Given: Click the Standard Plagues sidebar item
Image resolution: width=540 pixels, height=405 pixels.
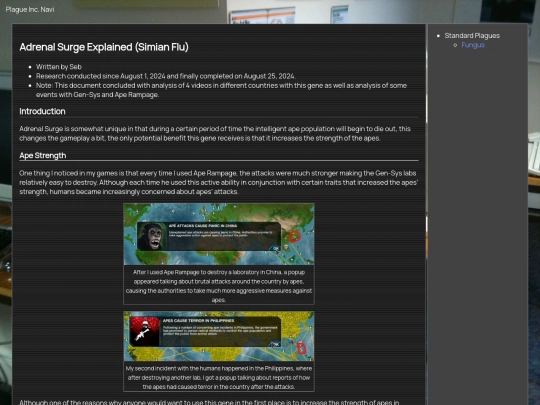Looking at the screenshot, I should 472,36.
